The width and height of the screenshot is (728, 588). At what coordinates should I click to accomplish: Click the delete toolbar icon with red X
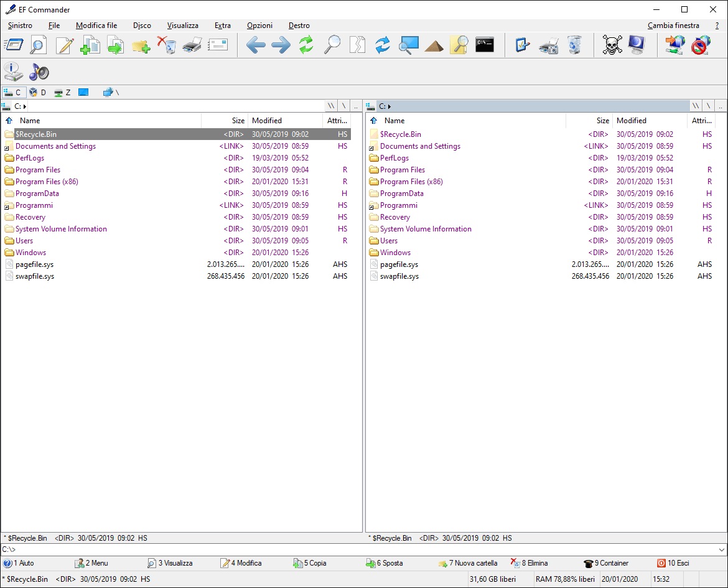[x=167, y=45]
